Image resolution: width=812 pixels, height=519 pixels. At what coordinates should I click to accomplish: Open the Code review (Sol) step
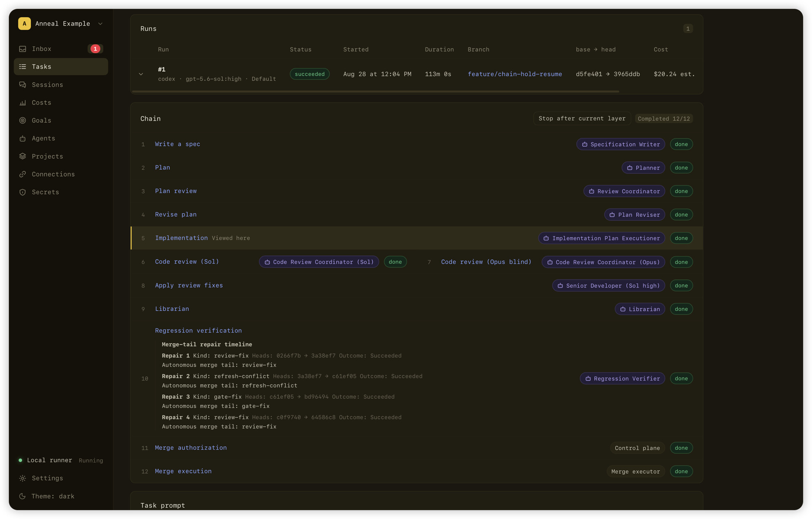pos(187,262)
